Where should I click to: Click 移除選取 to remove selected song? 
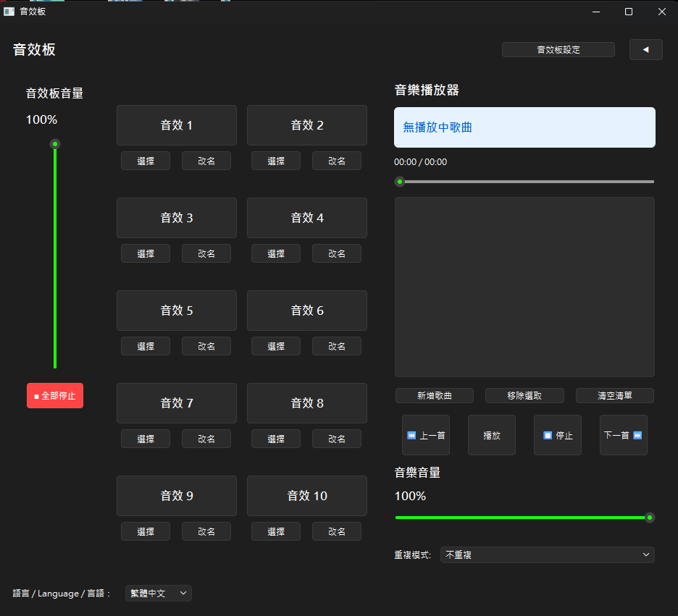tap(524, 396)
